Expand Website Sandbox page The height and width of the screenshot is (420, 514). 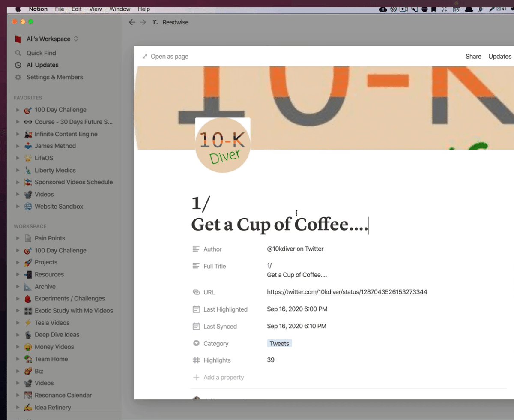18,207
